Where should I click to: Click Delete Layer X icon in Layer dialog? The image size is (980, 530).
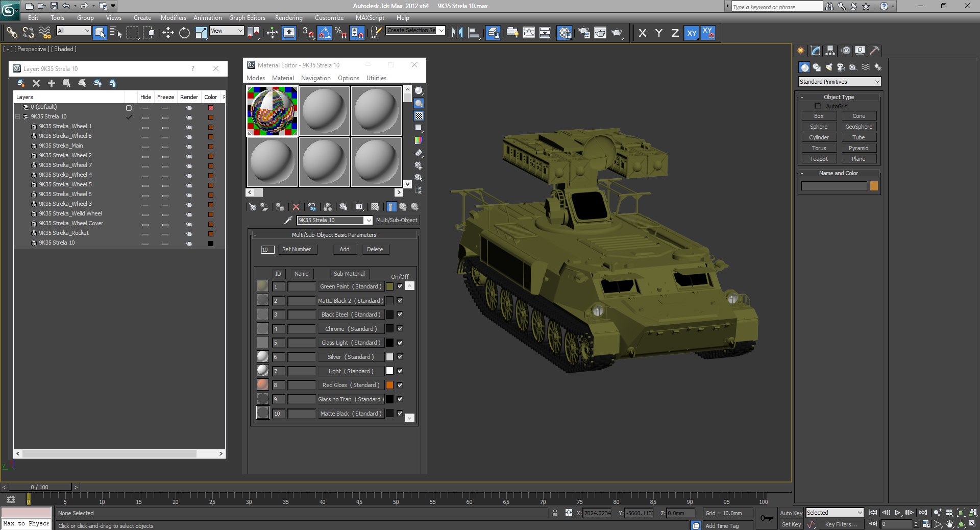tap(36, 83)
